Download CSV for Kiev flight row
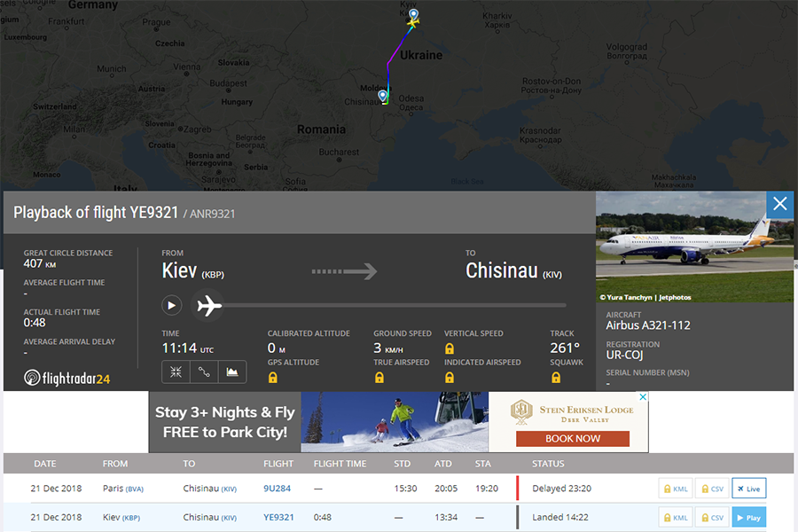The image size is (798, 532). (x=712, y=518)
